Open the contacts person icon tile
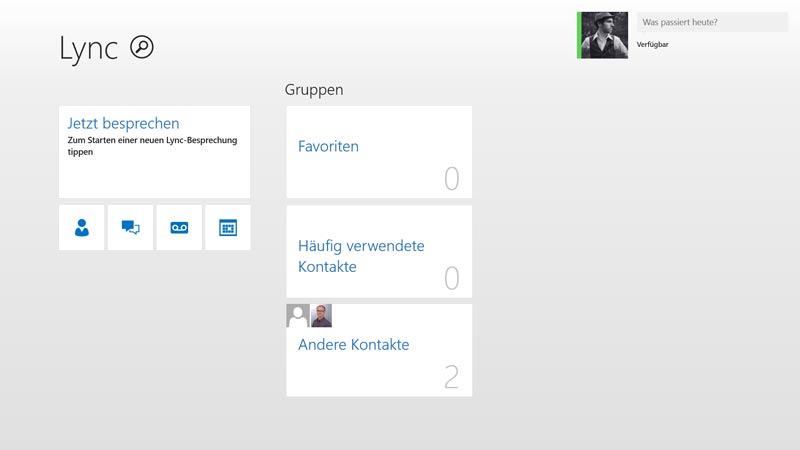This screenshot has height=450, width=800. tap(82, 228)
